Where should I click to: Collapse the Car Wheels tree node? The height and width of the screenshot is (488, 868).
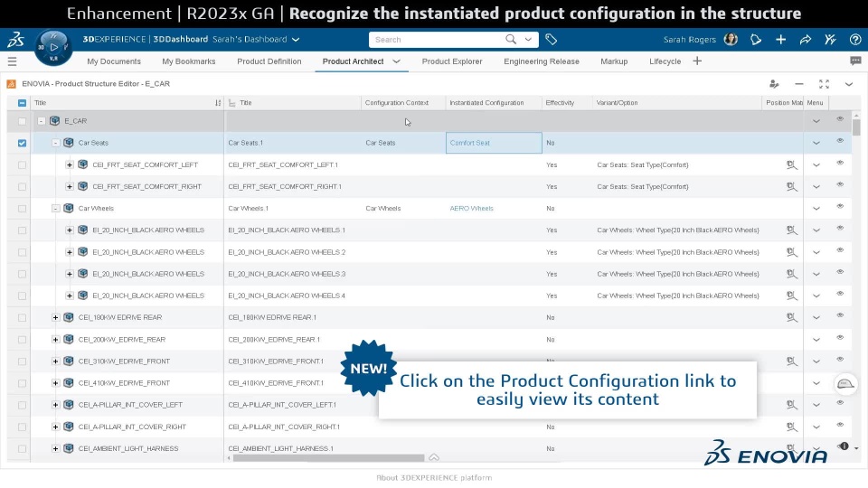click(55, 209)
